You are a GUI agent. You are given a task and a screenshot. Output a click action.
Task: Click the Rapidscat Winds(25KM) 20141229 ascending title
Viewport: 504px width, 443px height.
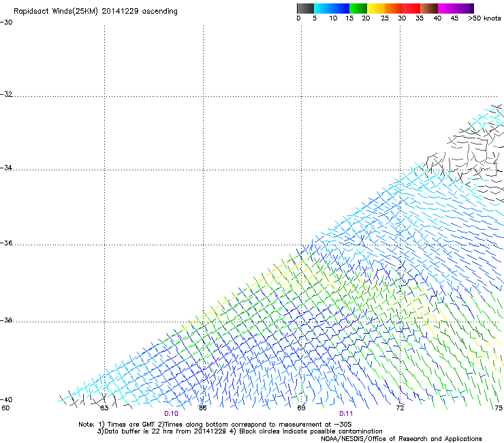pos(95,12)
